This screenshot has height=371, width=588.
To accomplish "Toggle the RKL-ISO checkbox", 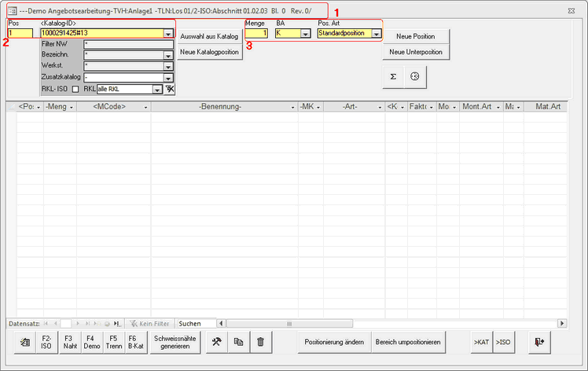I will (75, 90).
